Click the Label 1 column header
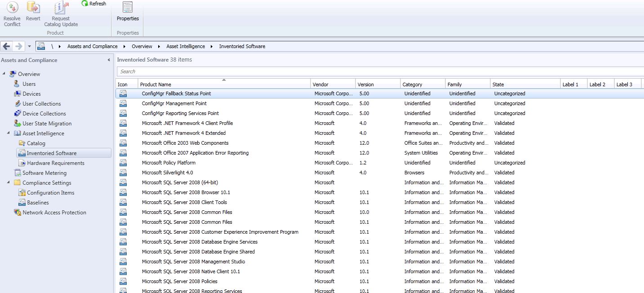 (x=574, y=84)
